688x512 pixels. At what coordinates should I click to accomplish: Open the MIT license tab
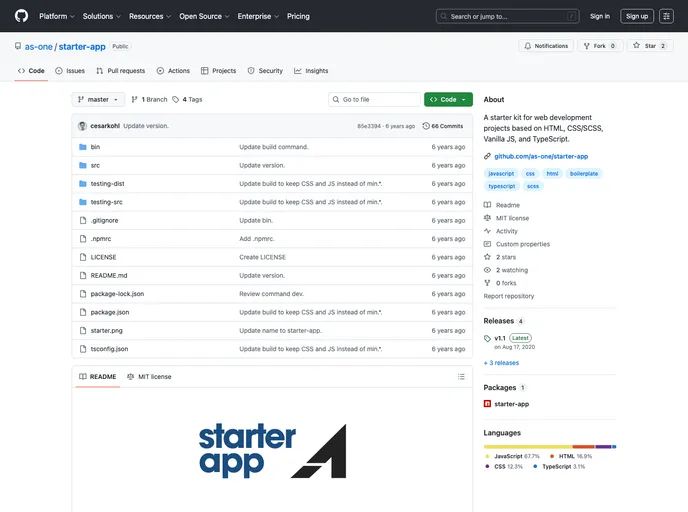tap(148, 377)
